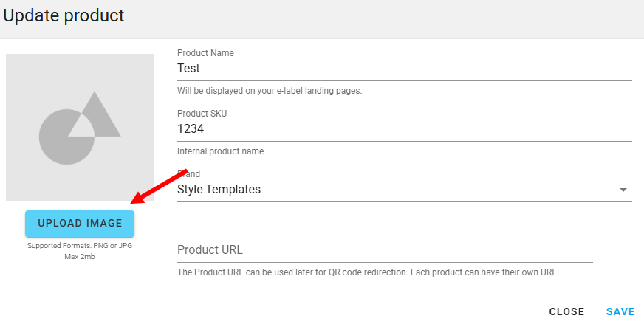Click into the empty Product URL field
The image size is (644, 324).
click(x=385, y=250)
